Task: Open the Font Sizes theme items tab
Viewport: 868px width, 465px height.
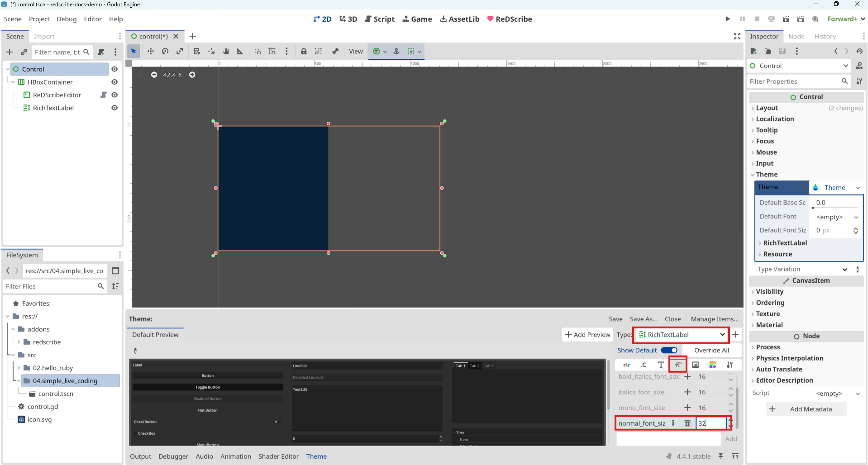Action: [678, 365]
